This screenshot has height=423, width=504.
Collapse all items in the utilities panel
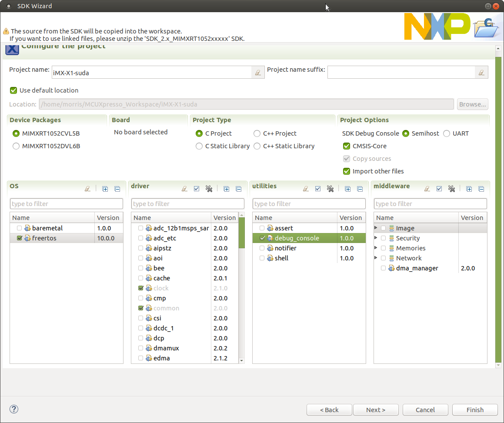tap(360, 189)
